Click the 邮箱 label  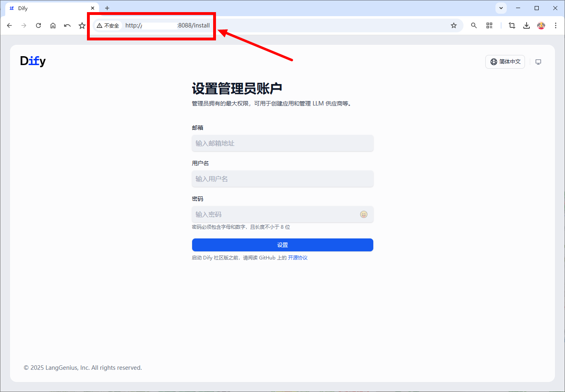pyautogui.click(x=198, y=128)
